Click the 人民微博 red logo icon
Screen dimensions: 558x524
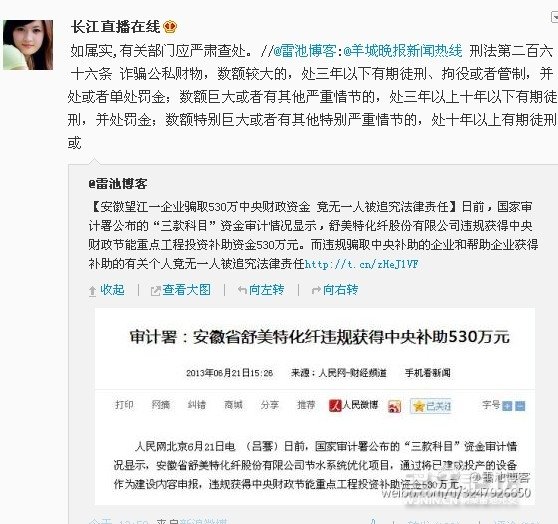click(335, 406)
